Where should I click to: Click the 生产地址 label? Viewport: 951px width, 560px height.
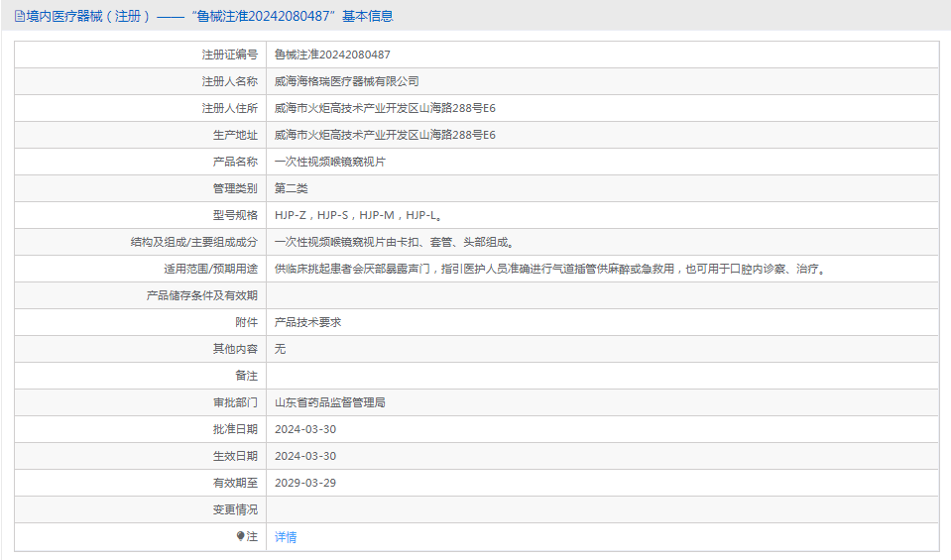pyautogui.click(x=235, y=135)
